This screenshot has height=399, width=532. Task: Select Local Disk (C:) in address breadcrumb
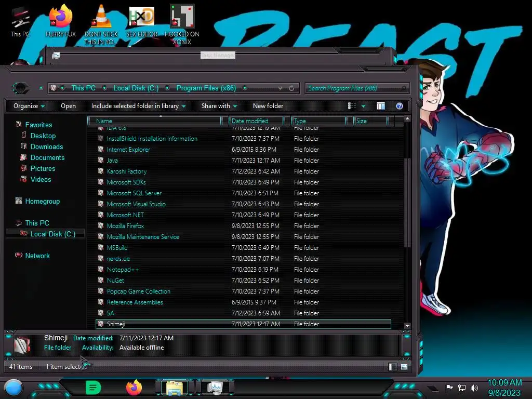click(136, 88)
